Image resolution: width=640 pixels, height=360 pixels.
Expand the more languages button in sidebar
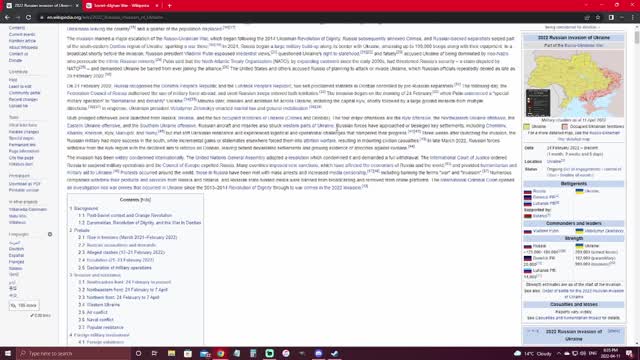[x=24, y=305]
